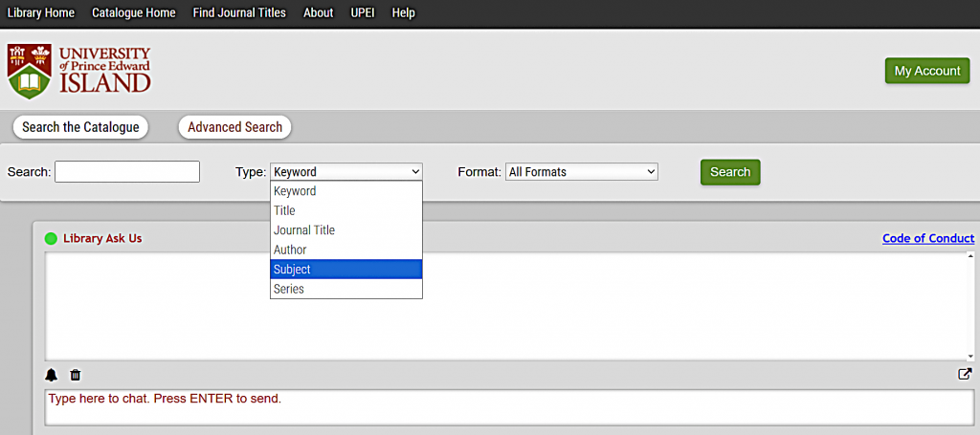
Task: Go to Find Journal Titles
Action: click(x=239, y=12)
